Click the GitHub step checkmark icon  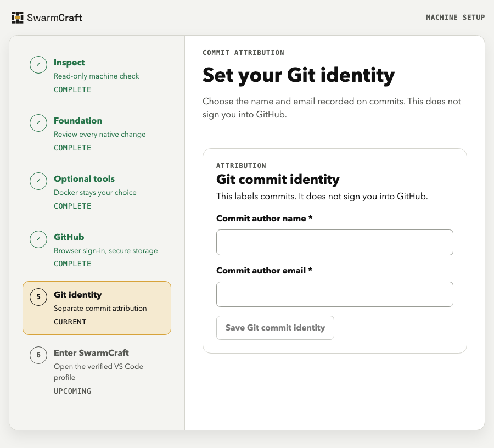pyautogui.click(x=38, y=239)
